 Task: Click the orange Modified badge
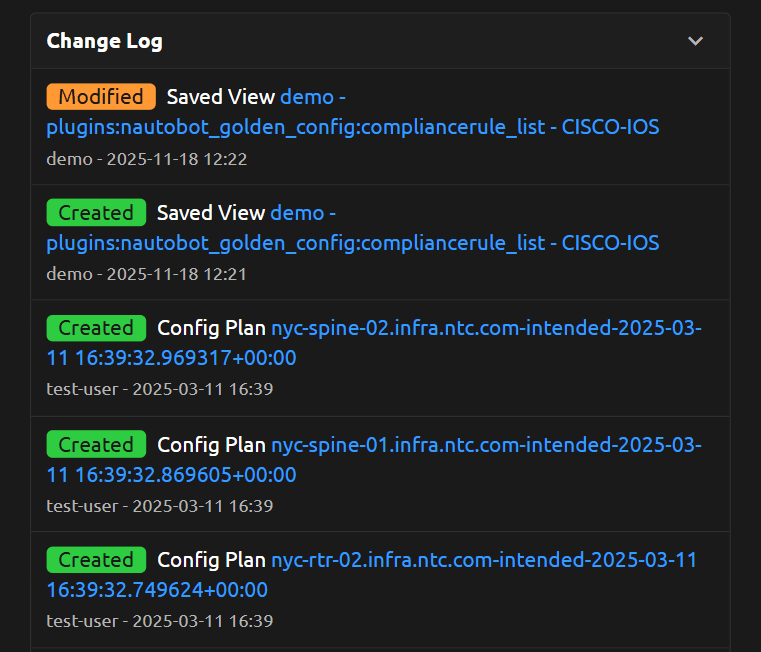[x=101, y=97]
